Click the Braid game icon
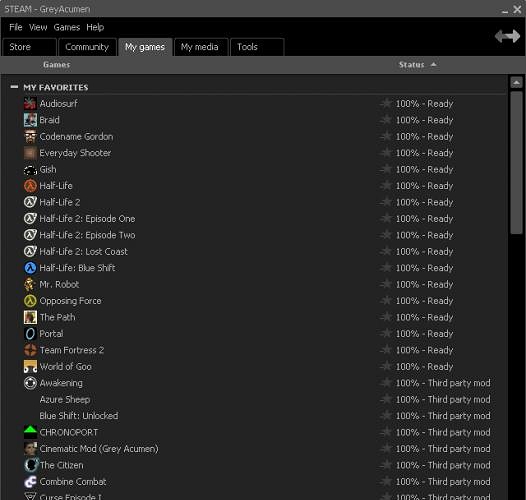The height and width of the screenshot is (500, 526). click(30, 120)
